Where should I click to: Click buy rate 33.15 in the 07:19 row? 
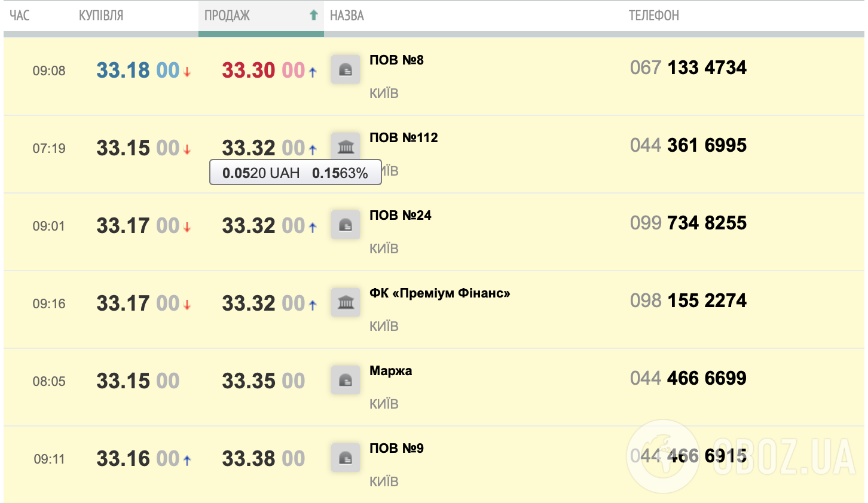(137, 148)
